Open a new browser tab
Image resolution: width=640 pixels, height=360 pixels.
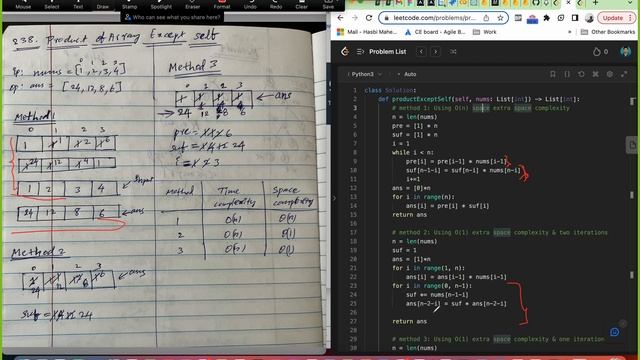[x=596, y=3]
